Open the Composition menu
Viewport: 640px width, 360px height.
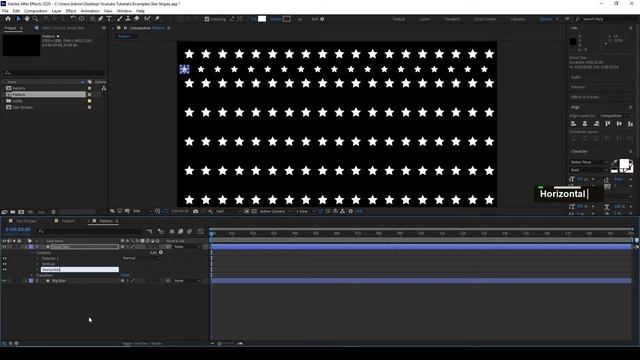tap(36, 11)
